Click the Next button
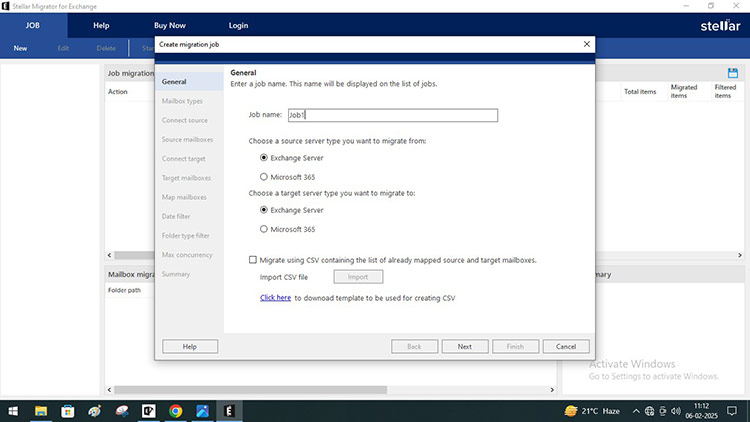 (464, 346)
